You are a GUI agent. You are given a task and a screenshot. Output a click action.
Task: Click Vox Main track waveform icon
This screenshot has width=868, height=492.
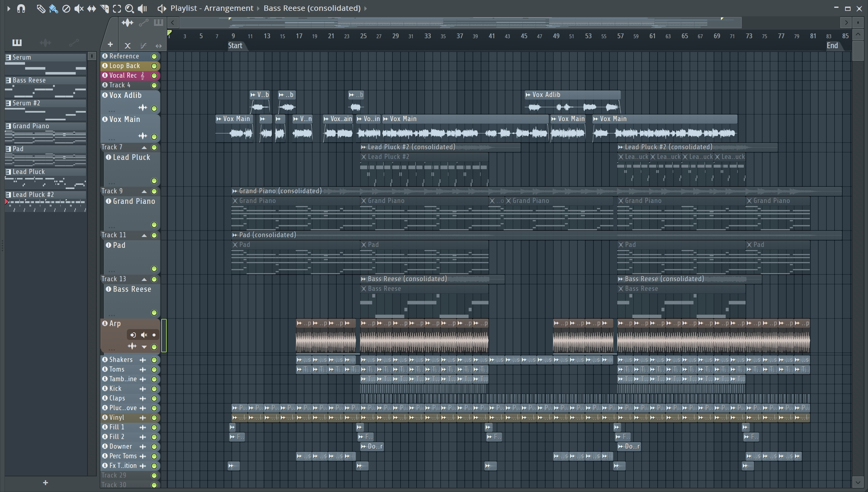tap(143, 136)
